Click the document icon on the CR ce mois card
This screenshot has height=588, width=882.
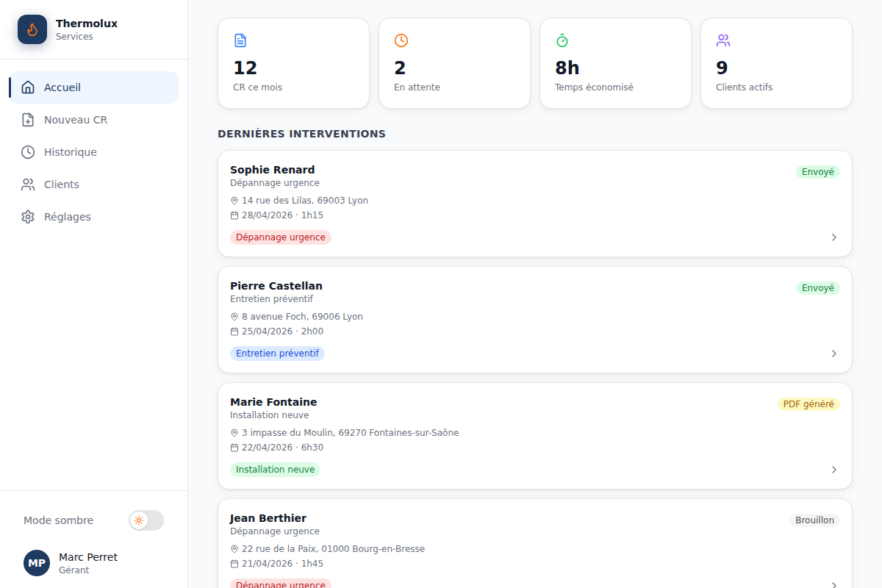240,40
